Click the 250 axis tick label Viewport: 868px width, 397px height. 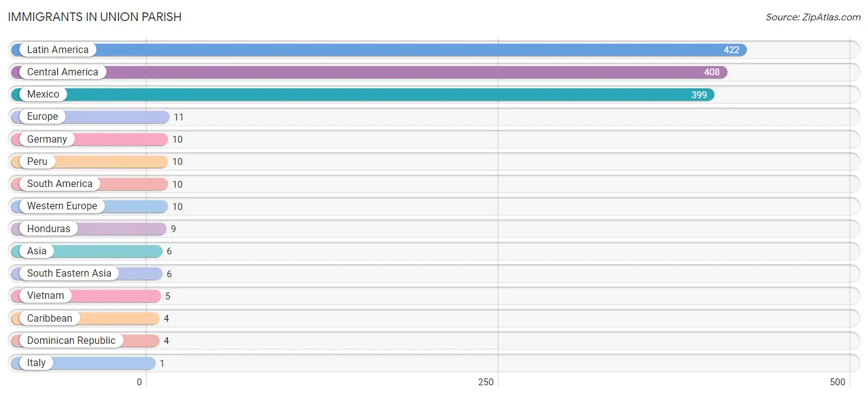[x=486, y=382]
